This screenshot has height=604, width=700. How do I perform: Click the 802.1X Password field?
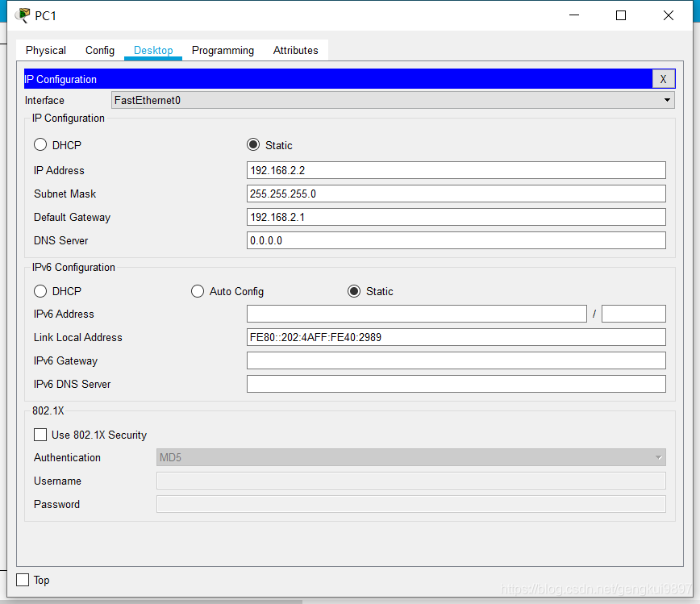[410, 504]
